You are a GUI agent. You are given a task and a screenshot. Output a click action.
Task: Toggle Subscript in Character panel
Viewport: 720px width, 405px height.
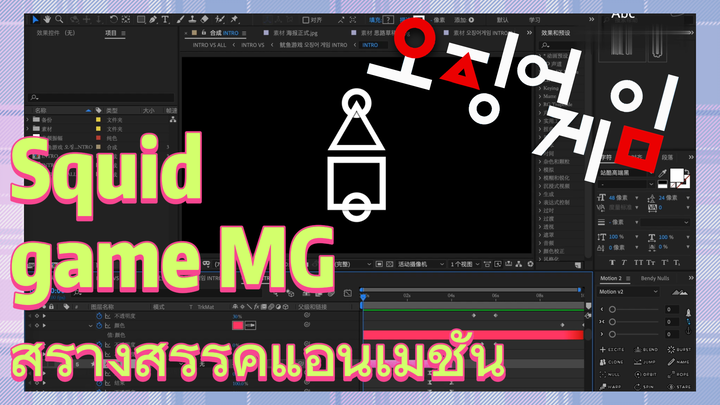point(677,263)
